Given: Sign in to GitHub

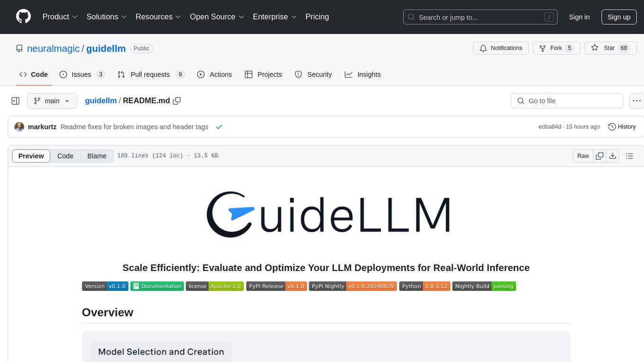Looking at the screenshot, I should [579, 17].
